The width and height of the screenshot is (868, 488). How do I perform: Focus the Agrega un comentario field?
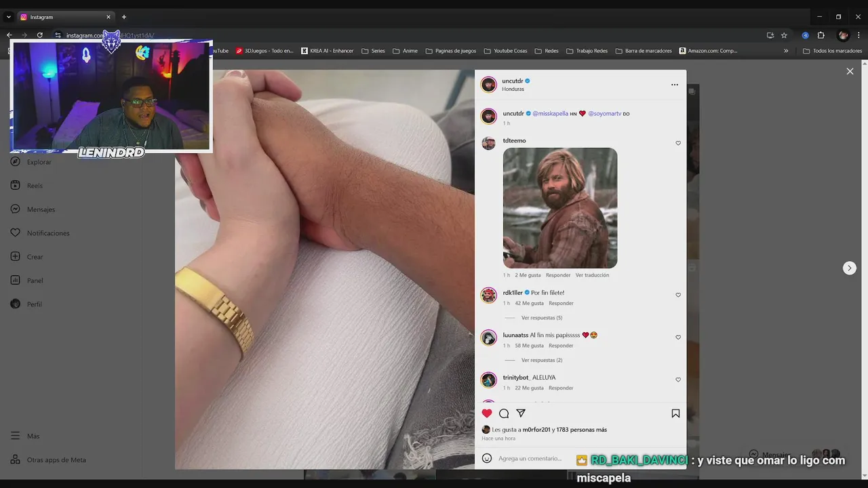(530, 459)
